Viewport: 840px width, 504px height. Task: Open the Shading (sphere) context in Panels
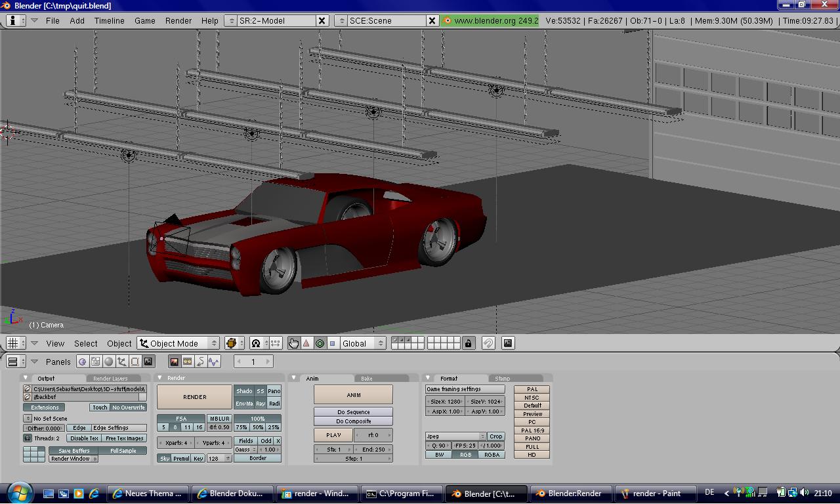pos(109,362)
